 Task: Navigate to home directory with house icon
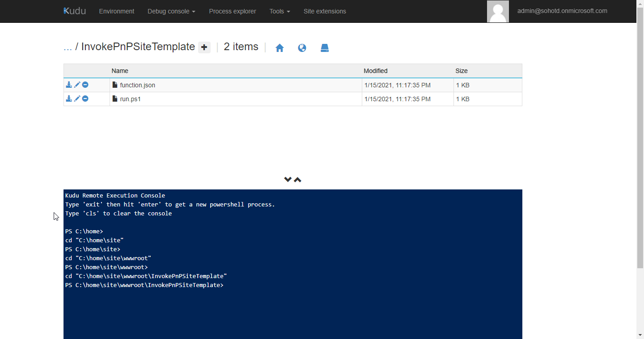280,47
